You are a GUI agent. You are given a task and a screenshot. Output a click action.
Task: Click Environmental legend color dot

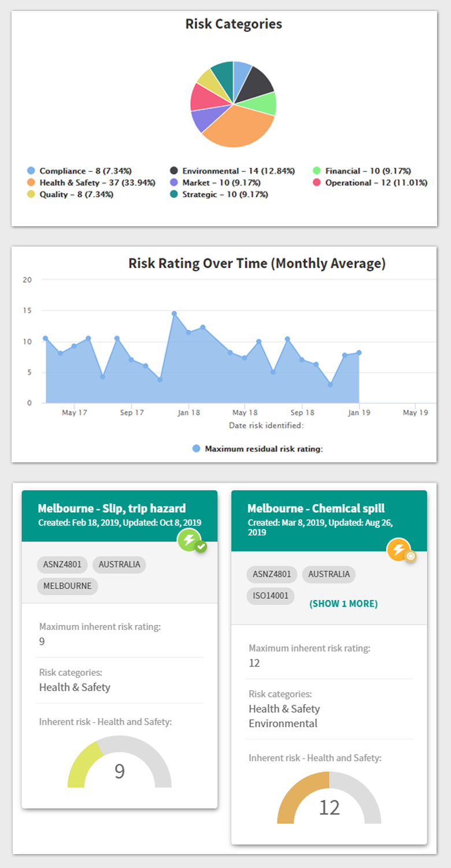coord(174,171)
